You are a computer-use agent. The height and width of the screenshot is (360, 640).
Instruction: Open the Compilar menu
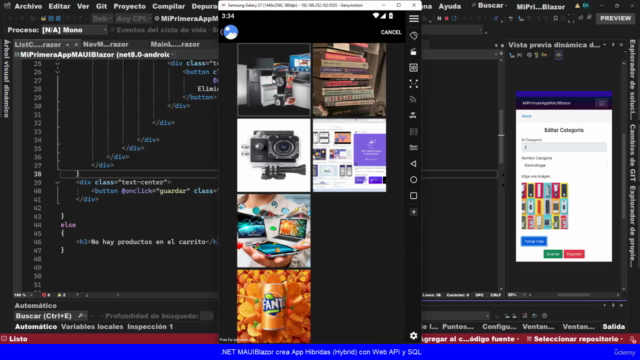click(169, 6)
